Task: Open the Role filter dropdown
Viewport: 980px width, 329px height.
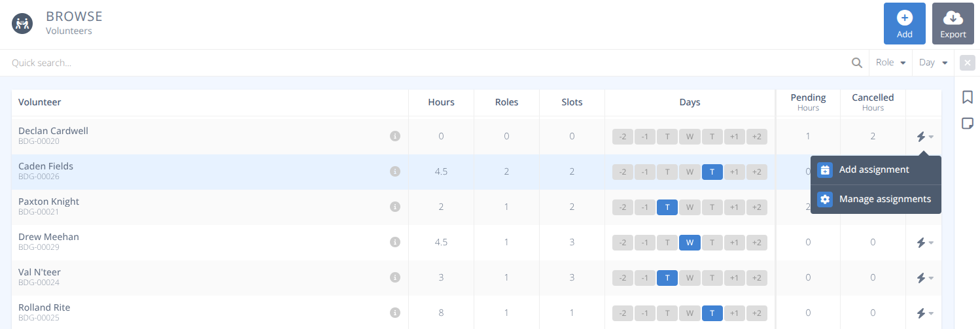Action: pos(890,63)
